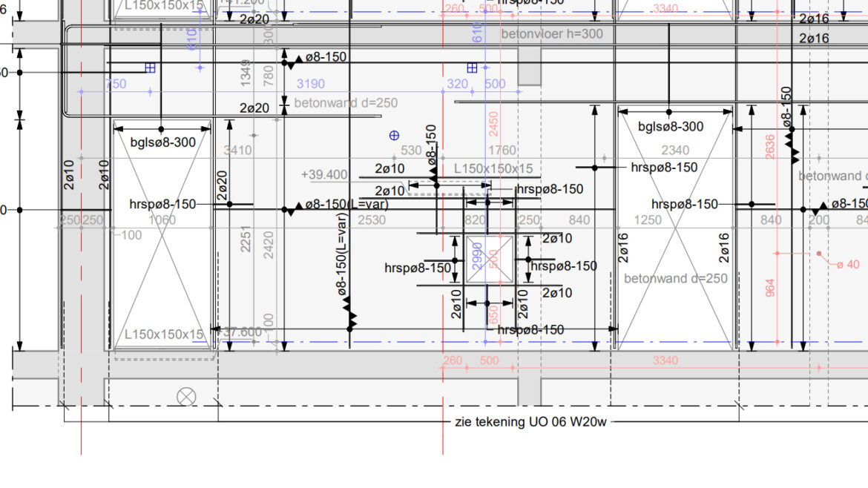Select the 'betonvloer h=300' label
The height and width of the screenshot is (488, 868).
(x=552, y=34)
